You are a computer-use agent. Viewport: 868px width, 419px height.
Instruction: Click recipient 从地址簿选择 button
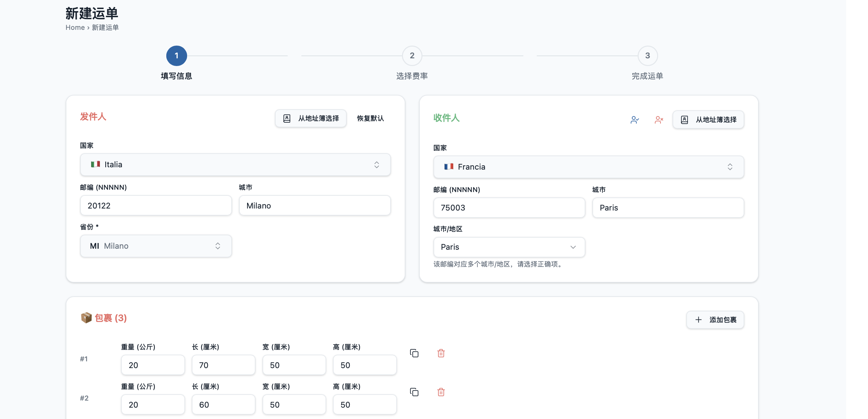tap(708, 120)
